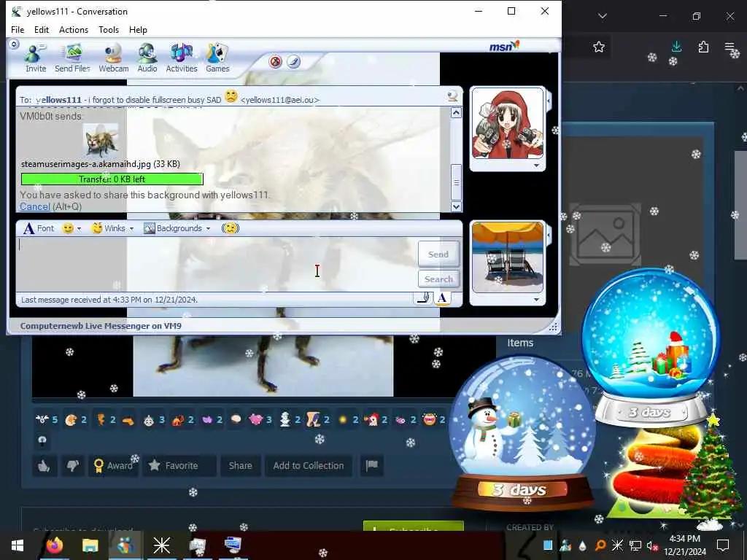Open the notification center icon

[723, 545]
